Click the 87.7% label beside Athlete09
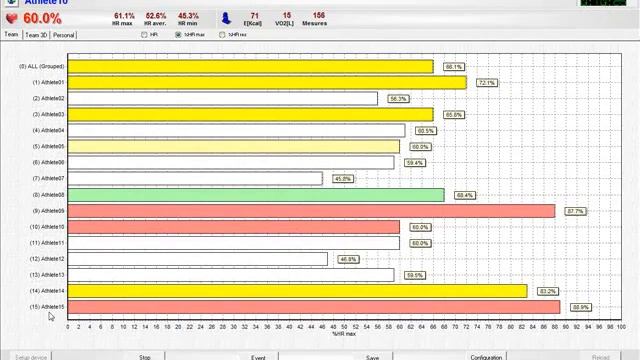Image resolution: width=640 pixels, height=360 pixels. click(576, 211)
